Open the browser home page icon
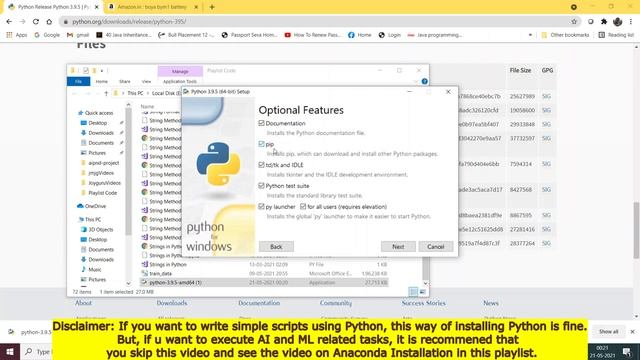This screenshot has height=360, width=640. 49,22
